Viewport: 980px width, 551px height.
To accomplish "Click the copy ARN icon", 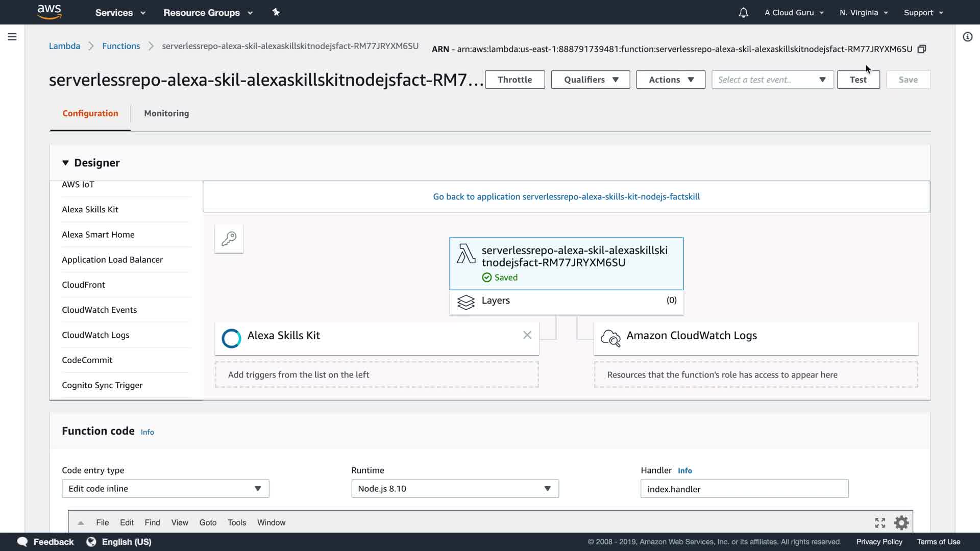I will [x=921, y=49].
